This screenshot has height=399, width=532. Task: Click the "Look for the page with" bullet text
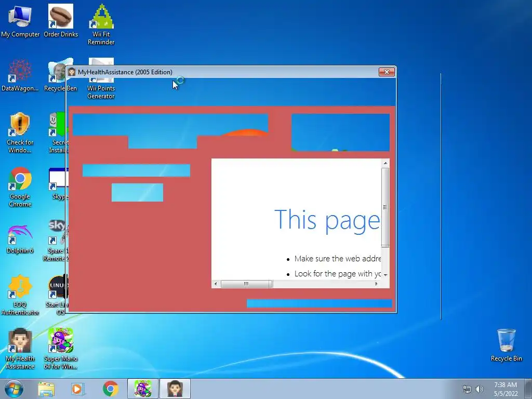pyautogui.click(x=338, y=274)
